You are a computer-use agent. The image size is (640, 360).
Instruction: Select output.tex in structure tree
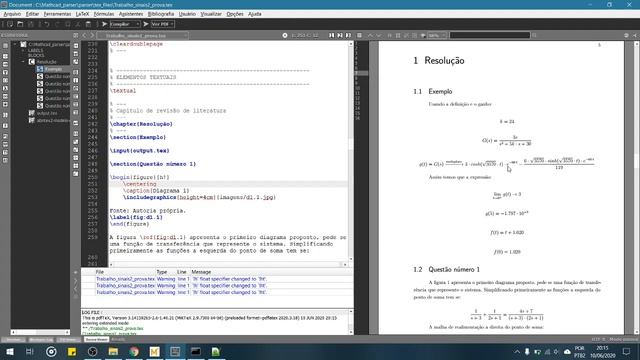pyautogui.click(x=47, y=113)
